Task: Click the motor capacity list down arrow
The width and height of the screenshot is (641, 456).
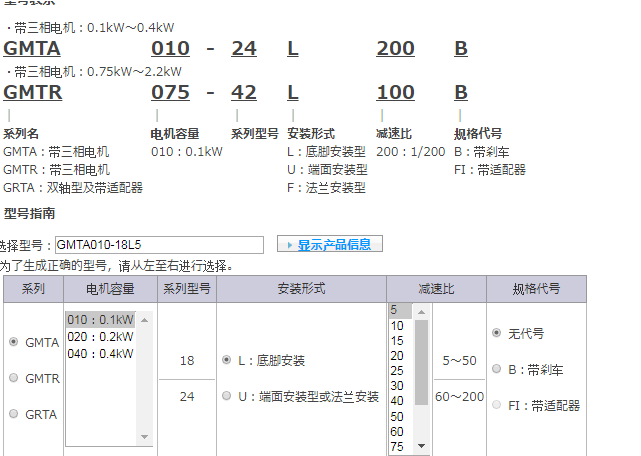Action: point(145,436)
